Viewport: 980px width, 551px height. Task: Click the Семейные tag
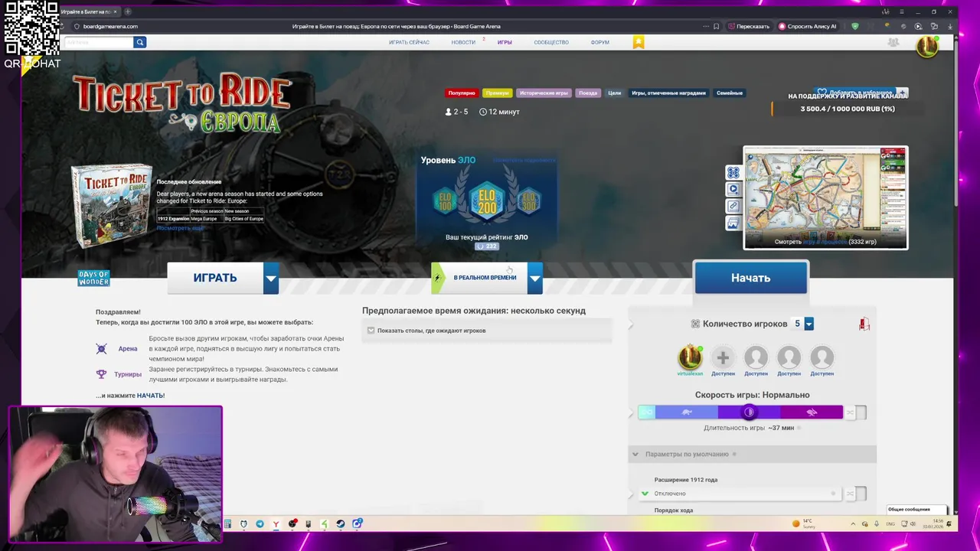[730, 93]
